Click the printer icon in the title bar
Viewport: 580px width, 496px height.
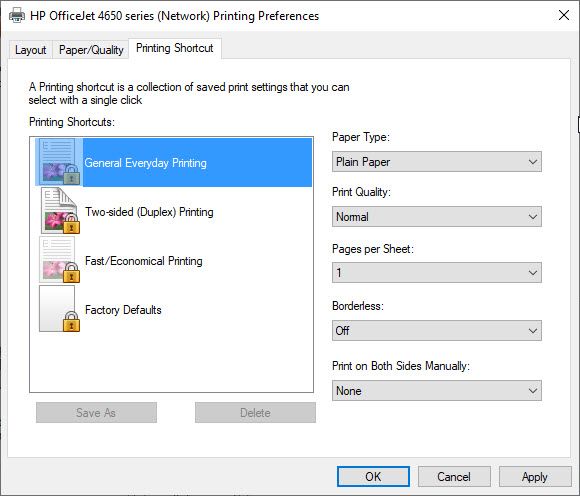tap(17, 16)
